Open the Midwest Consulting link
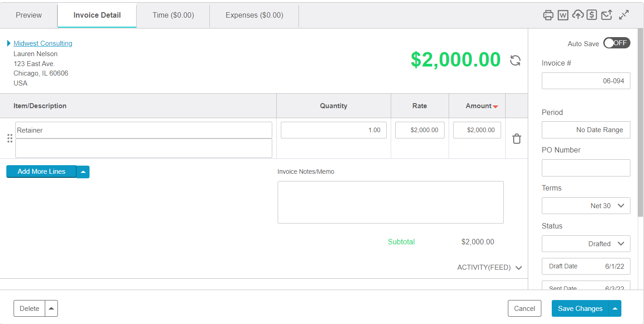This screenshot has height=324, width=644. point(43,43)
